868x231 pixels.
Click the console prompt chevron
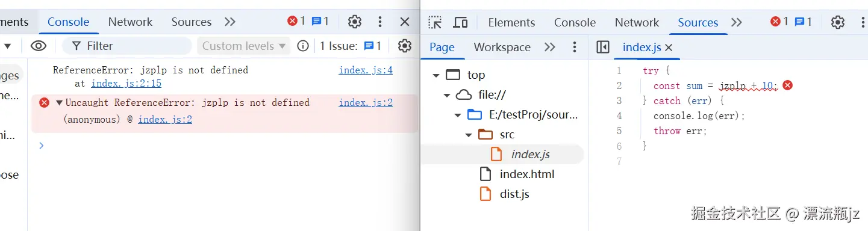(x=41, y=146)
